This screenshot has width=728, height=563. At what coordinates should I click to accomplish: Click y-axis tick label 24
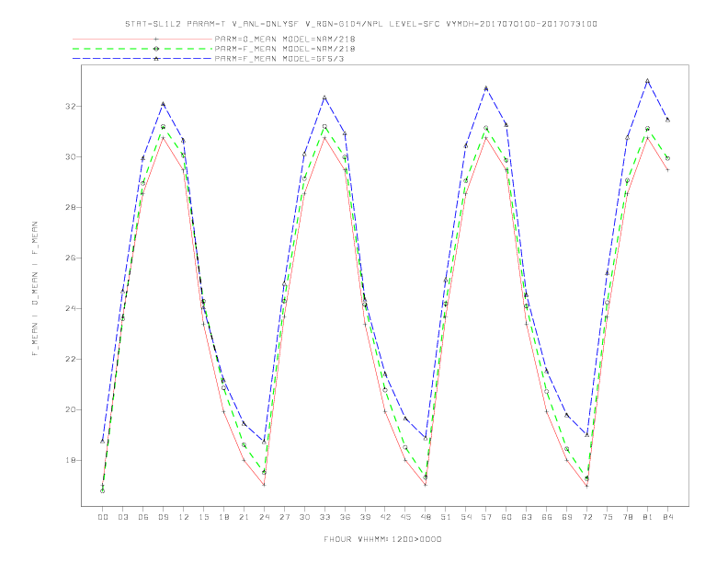(71, 309)
